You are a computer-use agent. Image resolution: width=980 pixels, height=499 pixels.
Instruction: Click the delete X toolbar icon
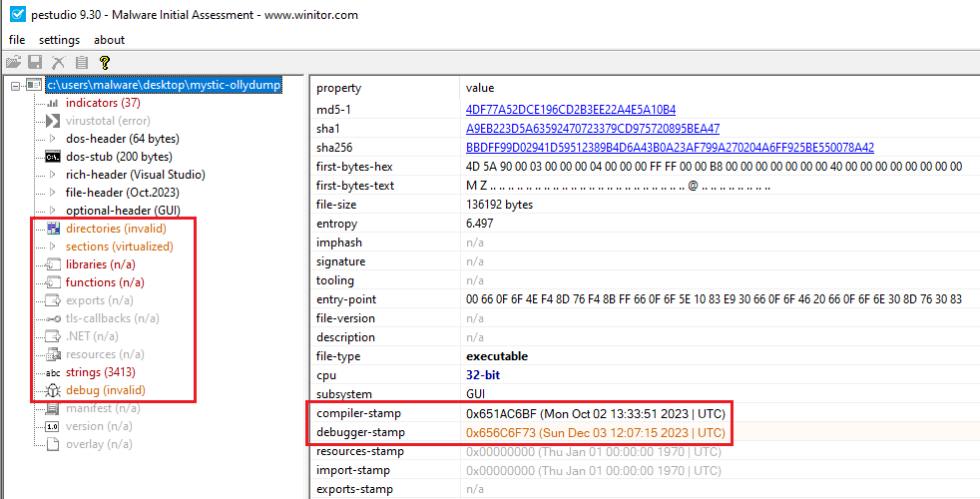tap(58, 62)
